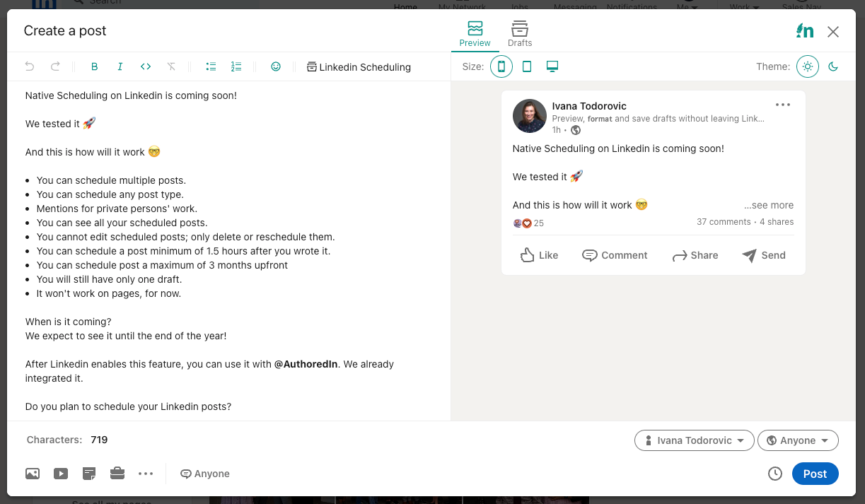Toggle bold formatting in the editor
This screenshot has width=865, height=504.
coord(94,66)
